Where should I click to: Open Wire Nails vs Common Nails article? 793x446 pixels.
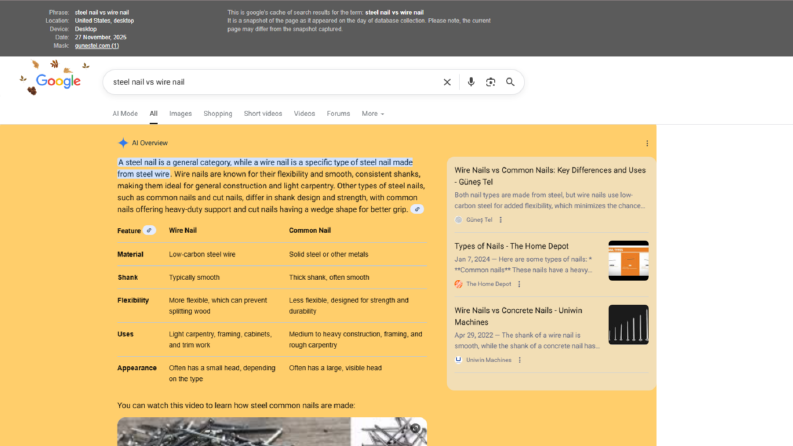click(550, 176)
